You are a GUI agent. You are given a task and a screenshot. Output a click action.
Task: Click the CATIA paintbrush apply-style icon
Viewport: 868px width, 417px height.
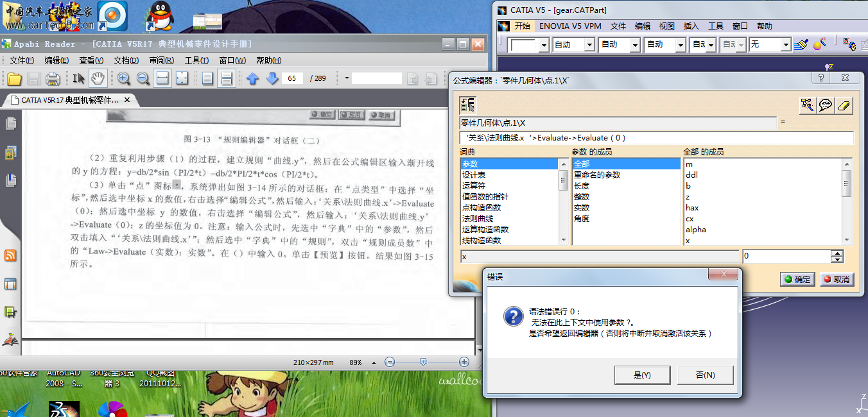[801, 44]
